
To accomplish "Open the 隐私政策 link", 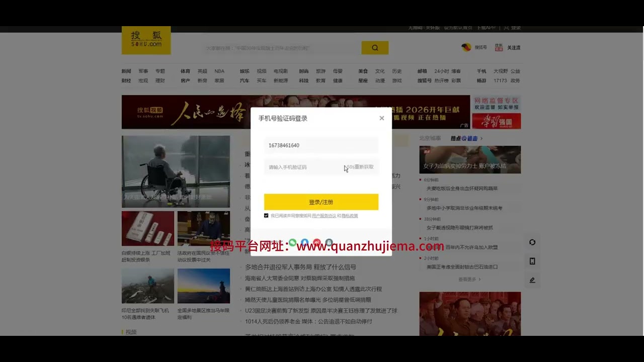I will tap(350, 216).
